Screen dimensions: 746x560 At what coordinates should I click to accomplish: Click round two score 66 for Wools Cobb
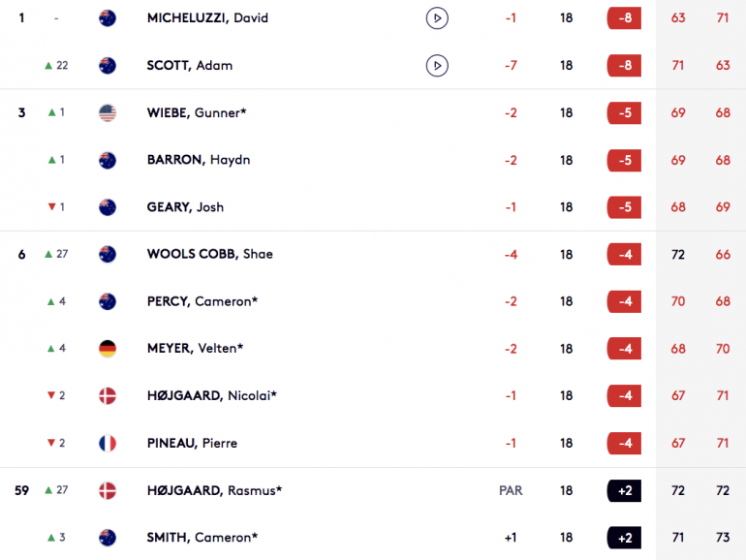[x=723, y=255]
